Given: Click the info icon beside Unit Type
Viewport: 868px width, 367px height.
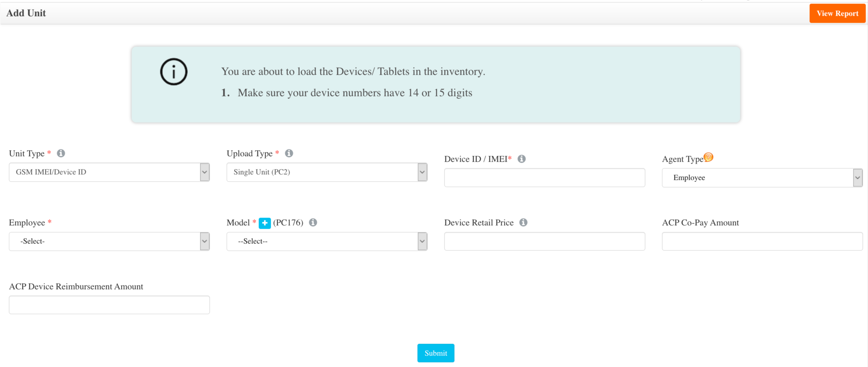Looking at the screenshot, I should [x=61, y=153].
